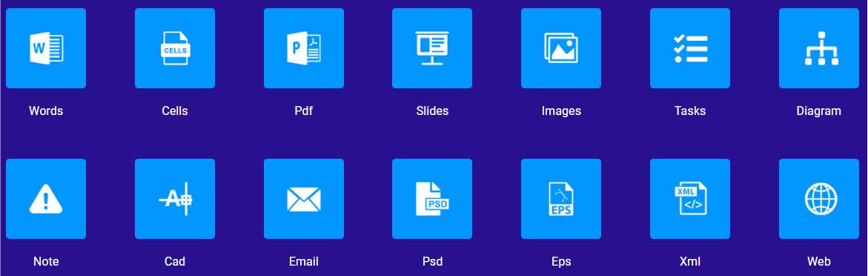Open the Slides presentation icon tile

click(x=432, y=48)
